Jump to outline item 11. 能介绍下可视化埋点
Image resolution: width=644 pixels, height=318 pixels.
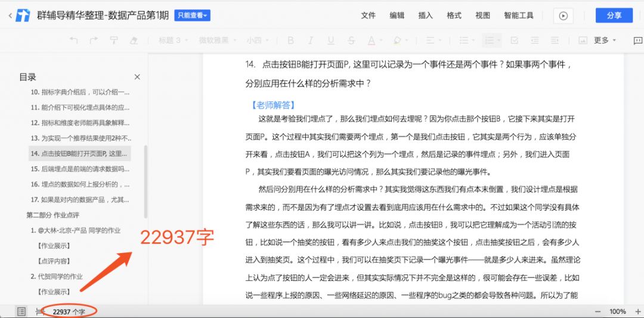pyautogui.click(x=80, y=107)
